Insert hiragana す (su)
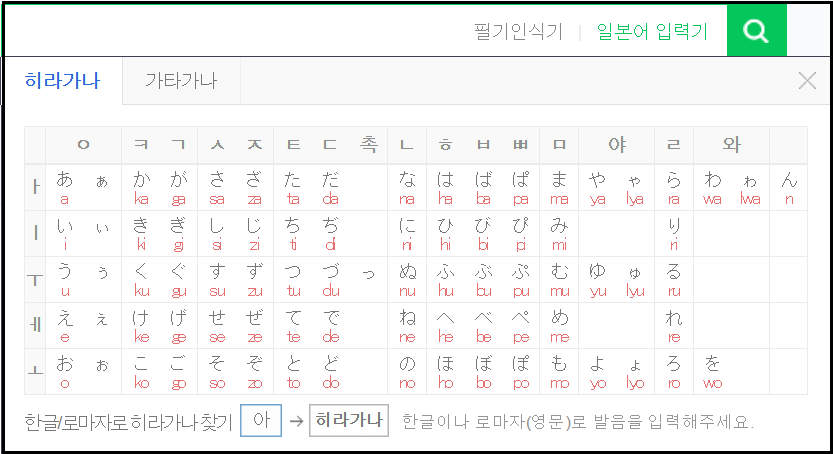The image size is (833, 454). click(217, 280)
